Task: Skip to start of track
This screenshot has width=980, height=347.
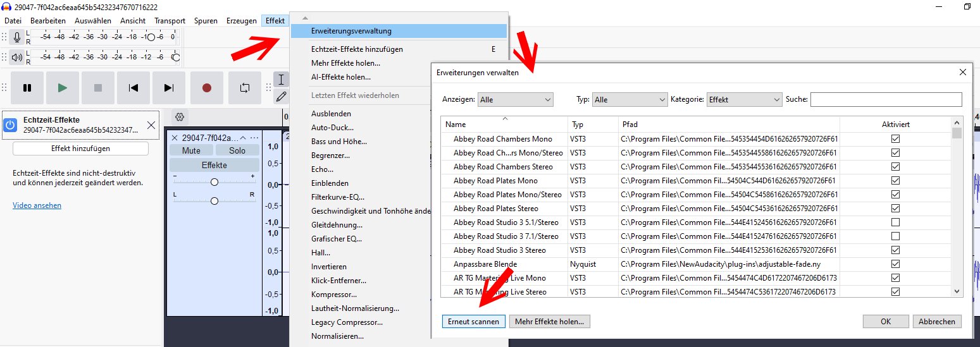Action: pos(133,88)
